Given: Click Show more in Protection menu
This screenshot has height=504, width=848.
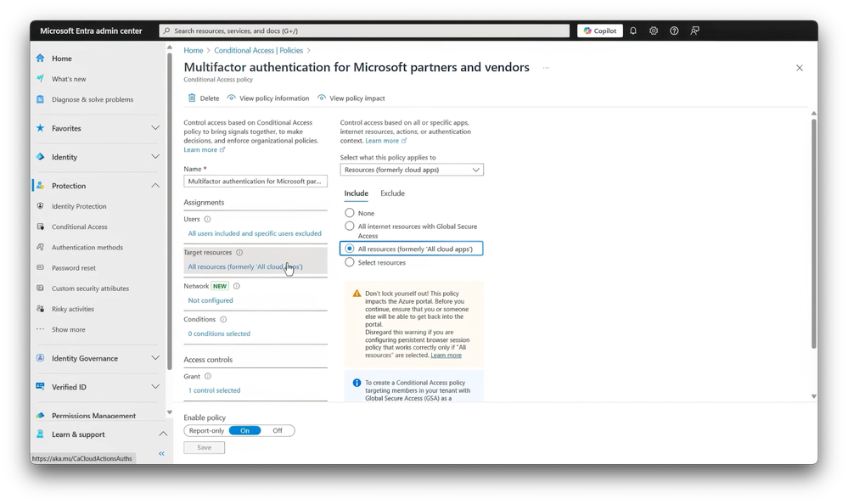Looking at the screenshot, I should click(68, 329).
